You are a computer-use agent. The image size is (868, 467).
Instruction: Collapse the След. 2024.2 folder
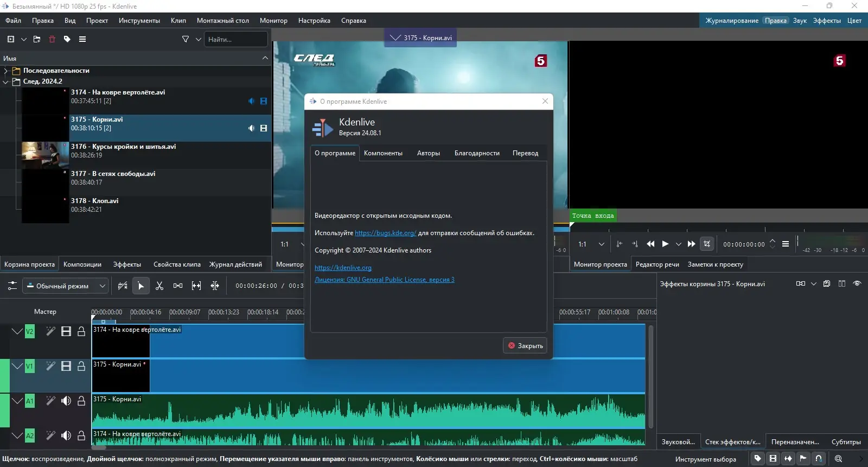click(5, 81)
